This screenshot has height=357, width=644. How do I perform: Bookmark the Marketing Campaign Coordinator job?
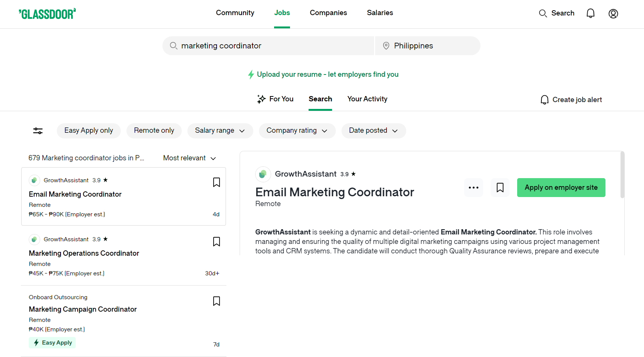tap(217, 301)
